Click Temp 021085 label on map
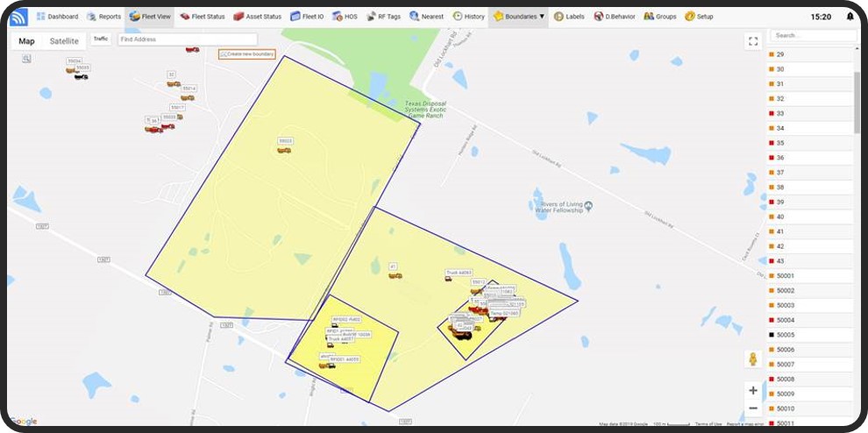The height and width of the screenshot is (433, 868). [504, 314]
